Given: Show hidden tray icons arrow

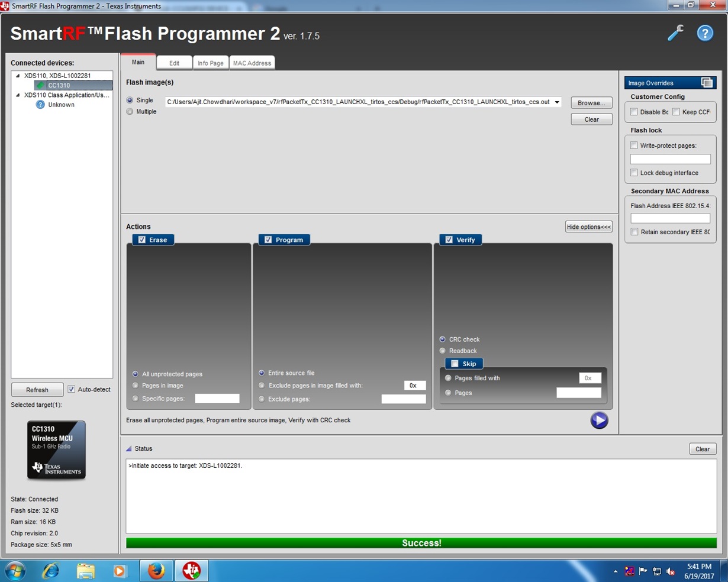Looking at the screenshot, I should click(x=616, y=571).
